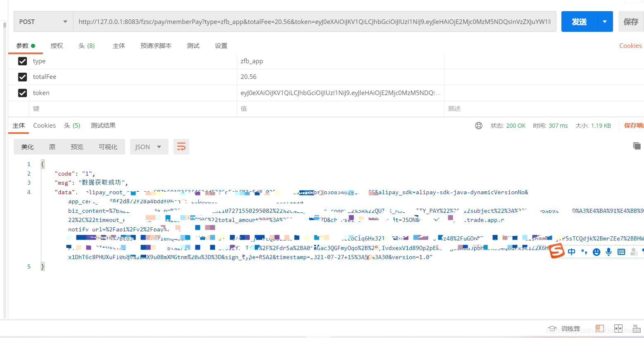
Task: Uncheck the type parameter checkbox
Action: (x=22, y=61)
